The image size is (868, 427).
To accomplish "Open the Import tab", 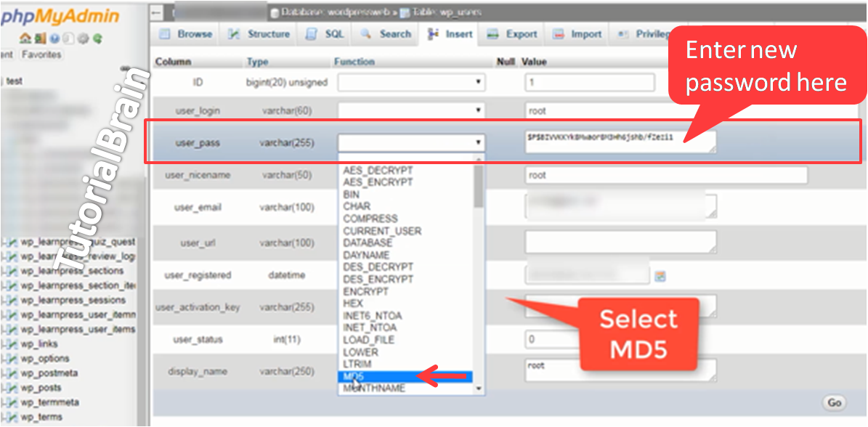I will click(577, 34).
